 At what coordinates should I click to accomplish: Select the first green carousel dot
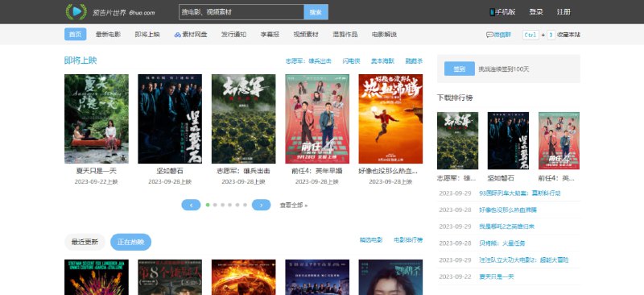point(208,205)
